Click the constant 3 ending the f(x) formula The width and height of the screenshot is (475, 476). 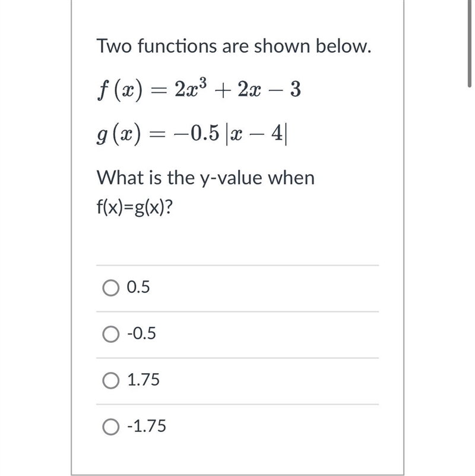point(295,90)
